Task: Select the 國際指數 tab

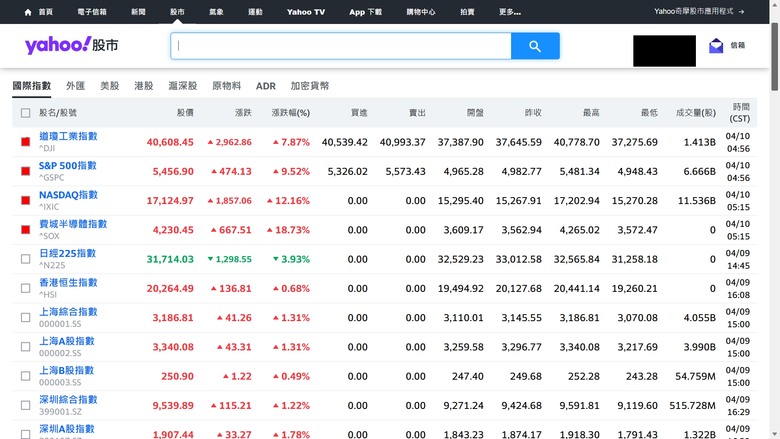Action: (x=32, y=86)
